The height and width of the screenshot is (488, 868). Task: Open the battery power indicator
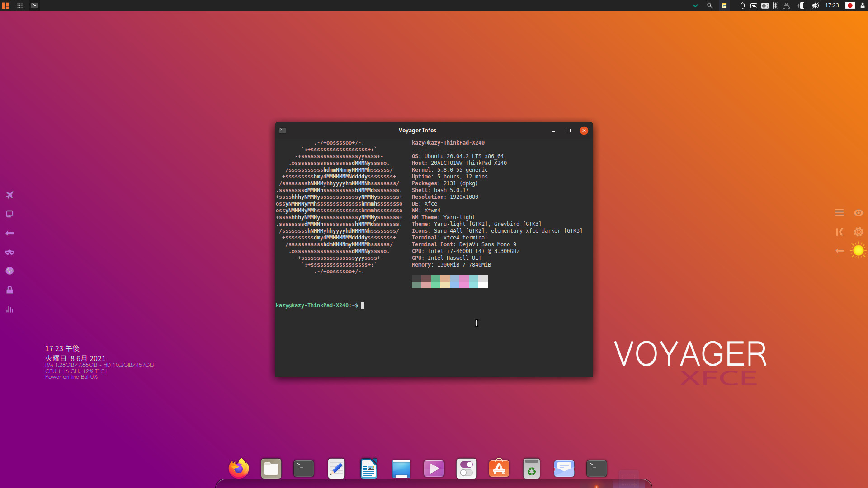pos(802,5)
